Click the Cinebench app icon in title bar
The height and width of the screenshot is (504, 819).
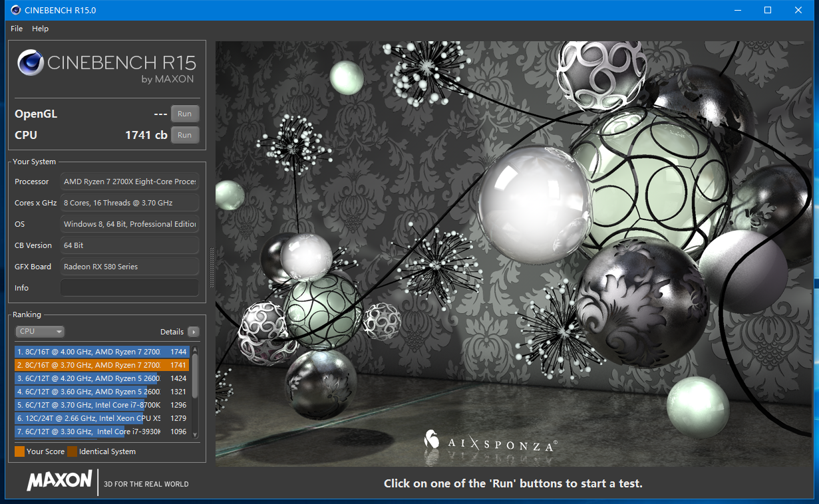click(15, 10)
